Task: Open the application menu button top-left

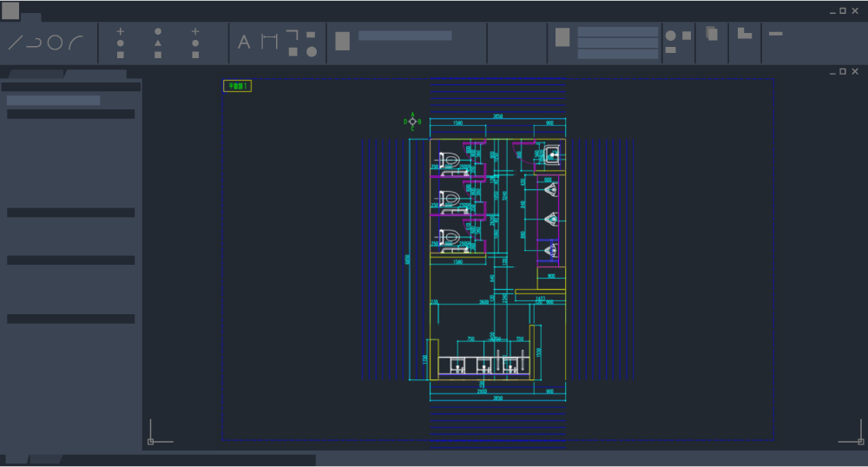Action: [x=10, y=10]
